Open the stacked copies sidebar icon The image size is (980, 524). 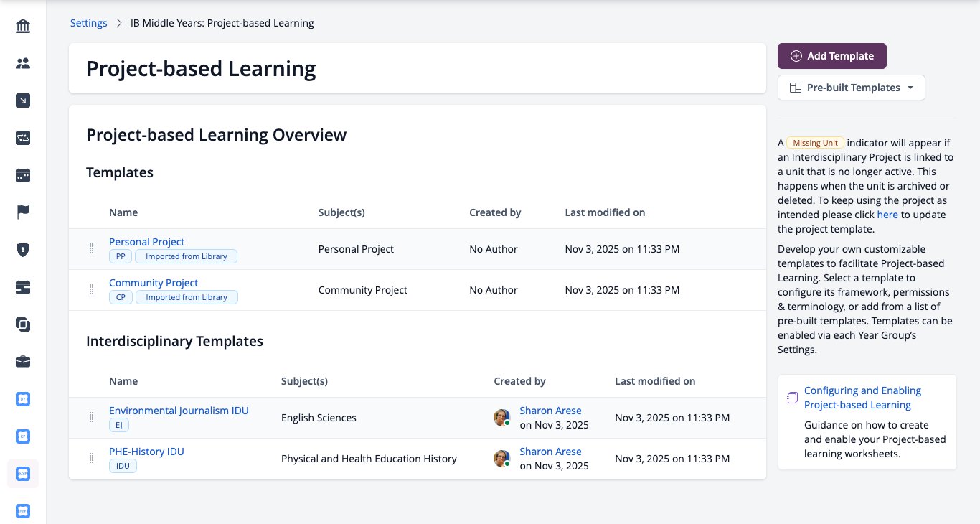[x=23, y=324]
